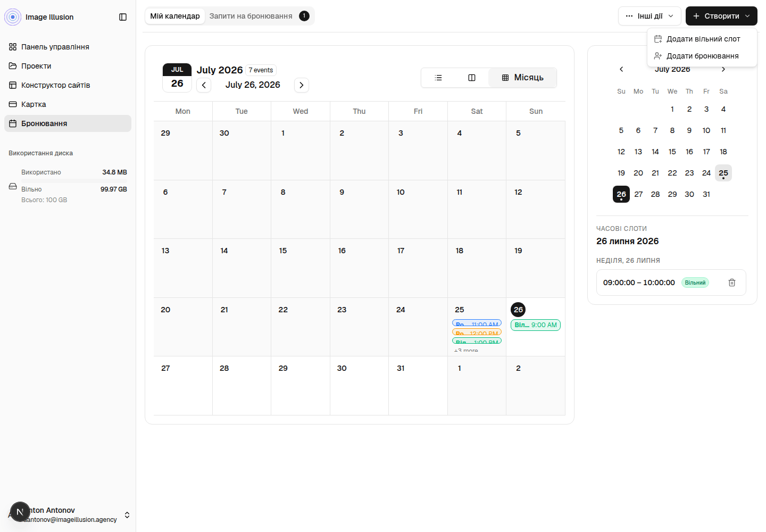Screen dimensions: 766x532
Task: Pick 14 in the mini calendar
Action: (655, 152)
